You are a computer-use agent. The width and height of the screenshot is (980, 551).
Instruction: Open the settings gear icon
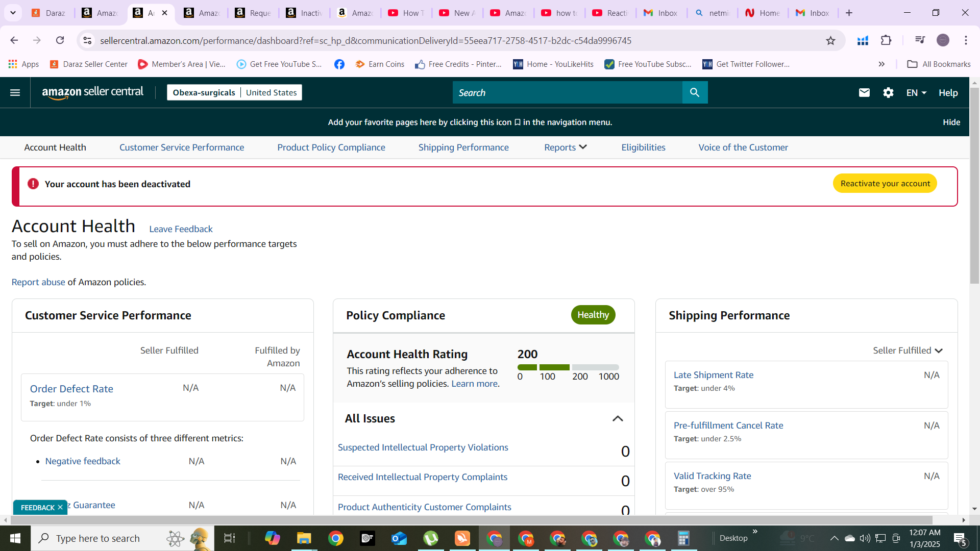click(x=888, y=92)
